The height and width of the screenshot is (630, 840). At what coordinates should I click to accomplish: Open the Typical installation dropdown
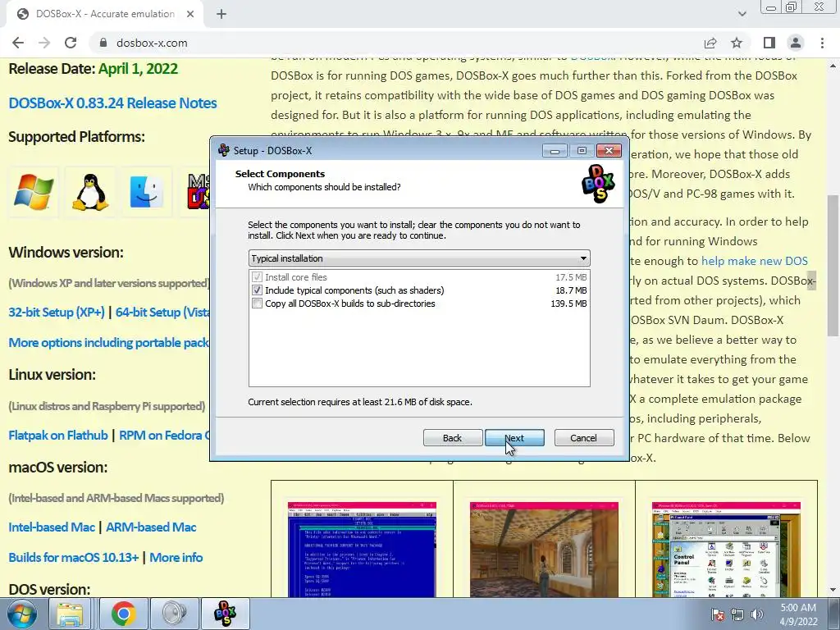click(419, 258)
